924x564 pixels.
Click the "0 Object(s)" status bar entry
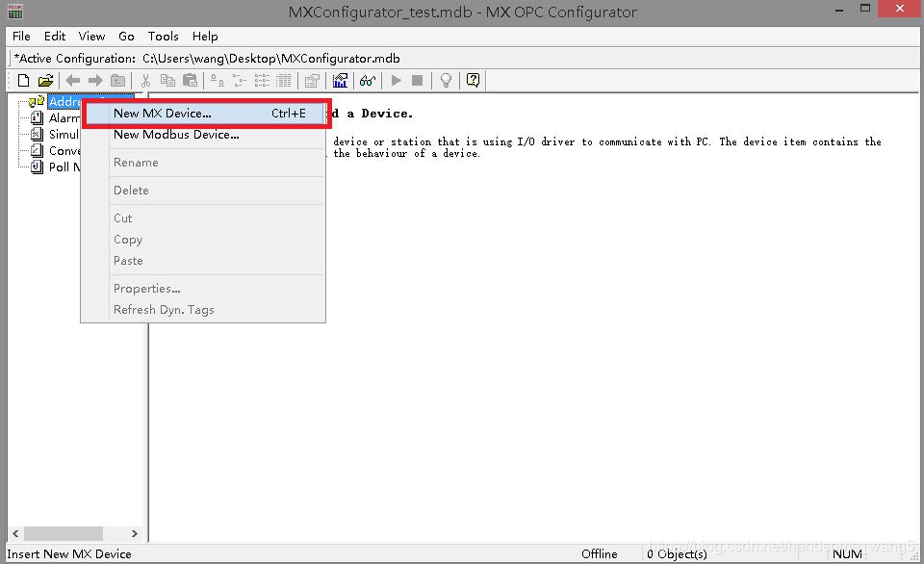677,554
